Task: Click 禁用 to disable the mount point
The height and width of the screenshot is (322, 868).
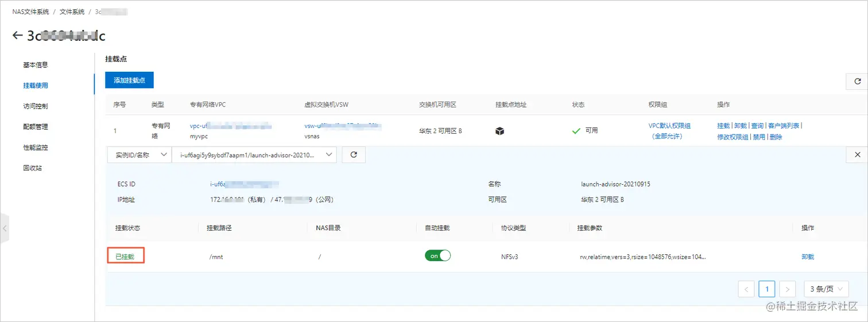Action: 759,137
